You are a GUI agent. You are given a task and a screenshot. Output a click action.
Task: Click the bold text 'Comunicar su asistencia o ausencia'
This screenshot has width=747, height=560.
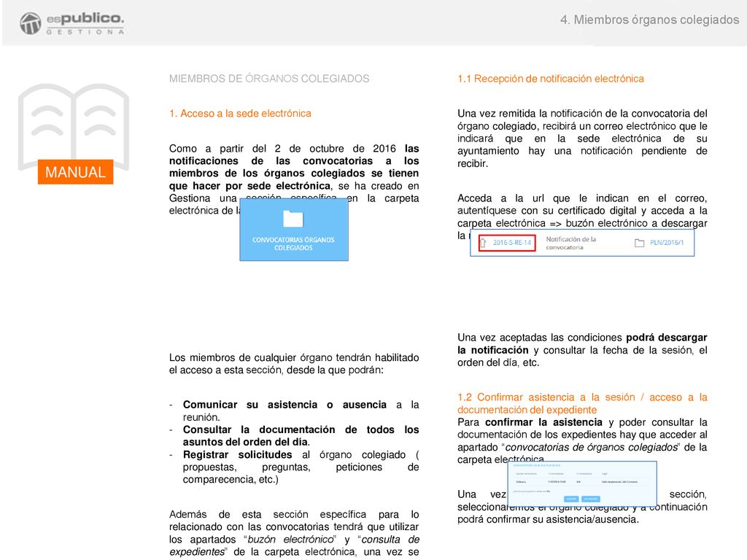[285, 404]
